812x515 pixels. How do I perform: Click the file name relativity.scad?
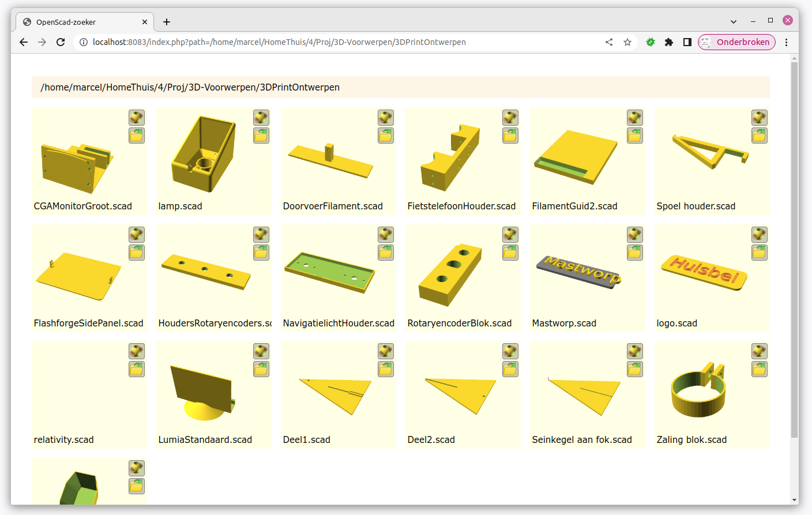pos(63,439)
